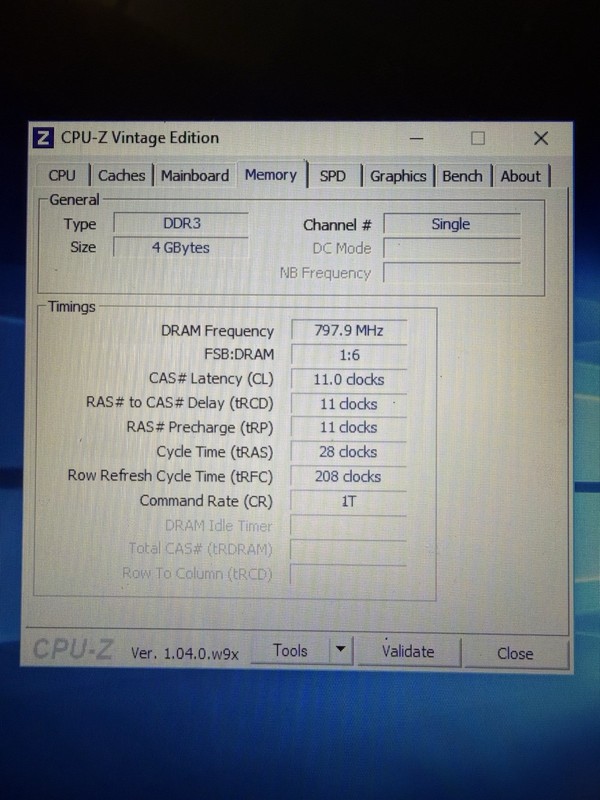This screenshot has width=600, height=800.
Task: Switch to the SPD tab
Action: click(333, 176)
